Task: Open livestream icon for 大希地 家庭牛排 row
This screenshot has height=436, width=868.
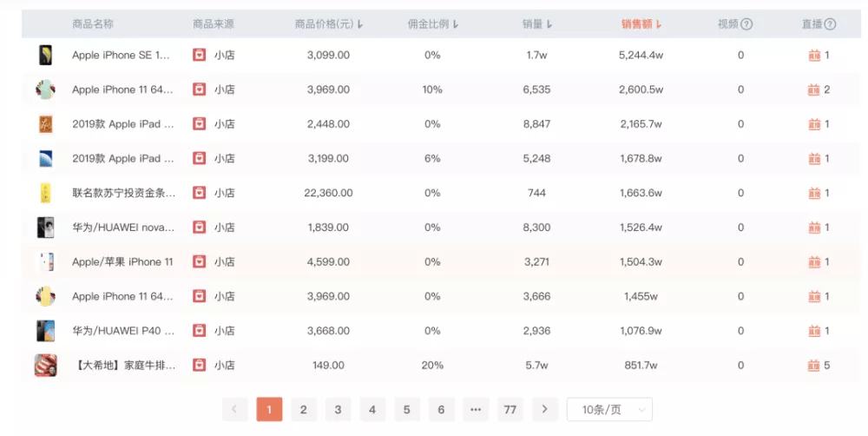Action: [x=814, y=365]
